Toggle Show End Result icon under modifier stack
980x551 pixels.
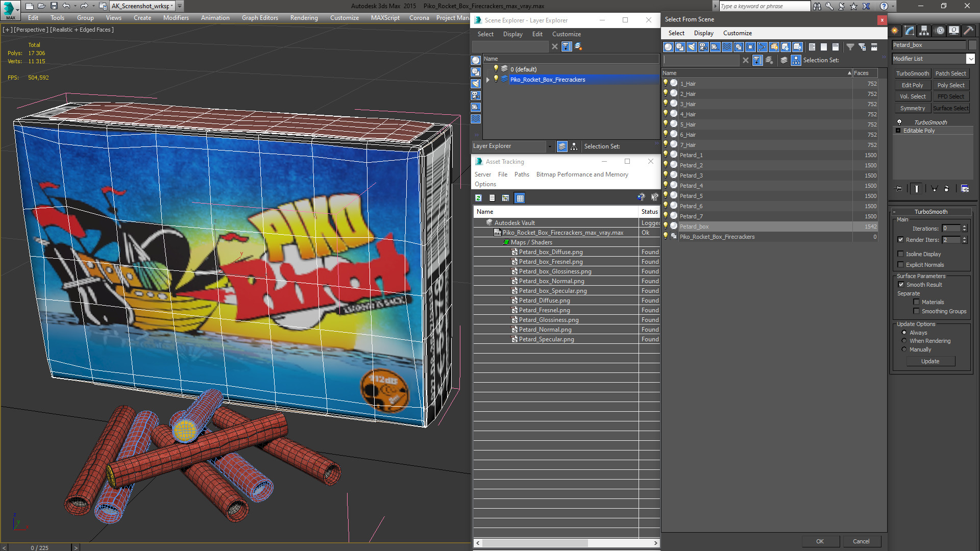[x=917, y=189]
